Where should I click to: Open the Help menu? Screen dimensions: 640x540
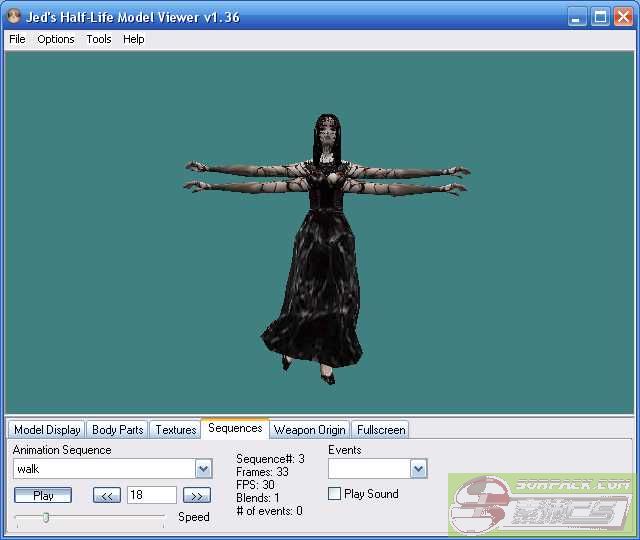(x=133, y=39)
